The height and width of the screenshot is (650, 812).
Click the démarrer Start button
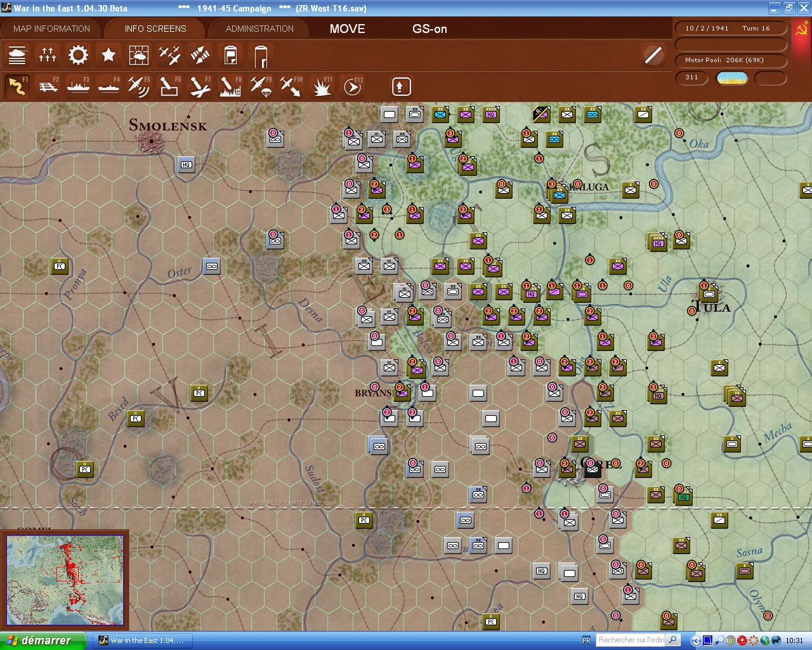(43, 640)
